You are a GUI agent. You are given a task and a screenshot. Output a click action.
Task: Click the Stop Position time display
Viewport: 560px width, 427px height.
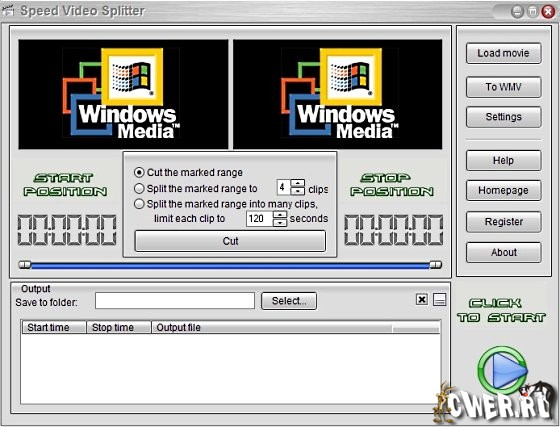[x=394, y=230]
